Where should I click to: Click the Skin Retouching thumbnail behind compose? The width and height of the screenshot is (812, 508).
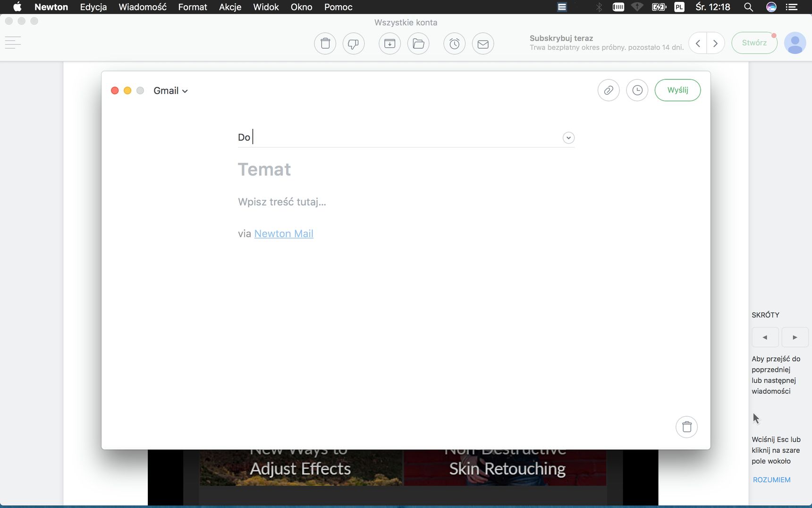coord(505,467)
